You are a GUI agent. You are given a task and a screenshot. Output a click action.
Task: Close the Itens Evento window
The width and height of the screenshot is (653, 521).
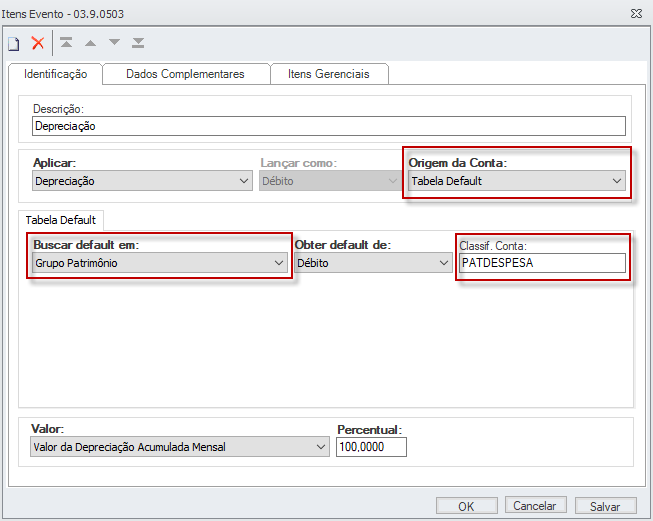[x=636, y=14]
